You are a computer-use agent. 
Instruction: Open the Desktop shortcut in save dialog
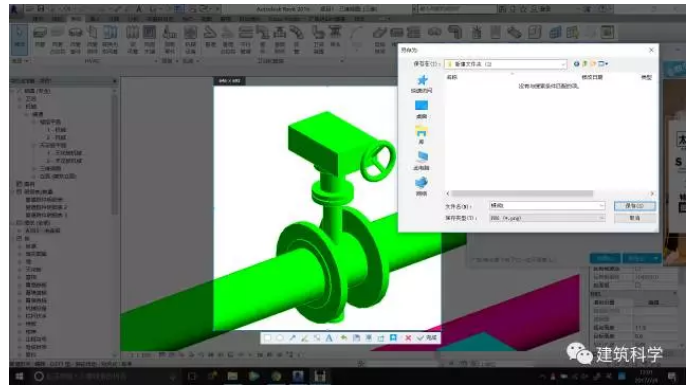pyautogui.click(x=421, y=109)
